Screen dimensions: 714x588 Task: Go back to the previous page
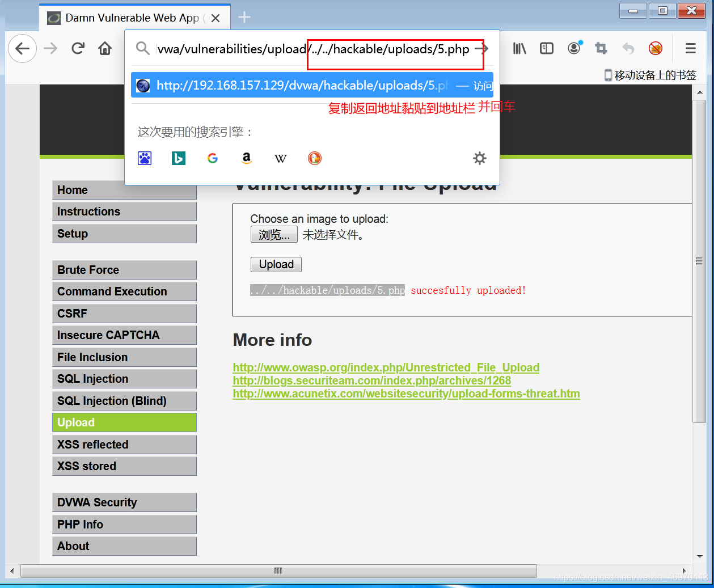pyautogui.click(x=23, y=49)
